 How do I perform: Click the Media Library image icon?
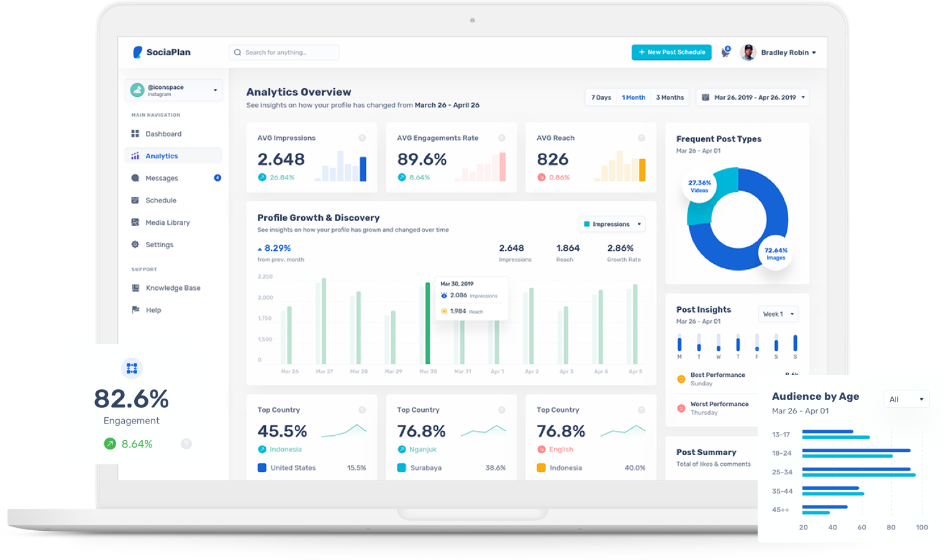click(x=135, y=222)
